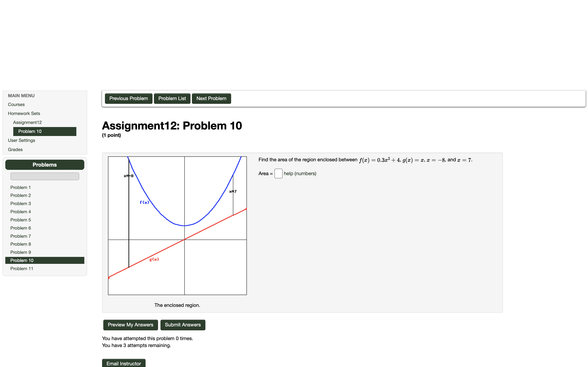Select Problem 3 in the Problems panel

pos(21,204)
